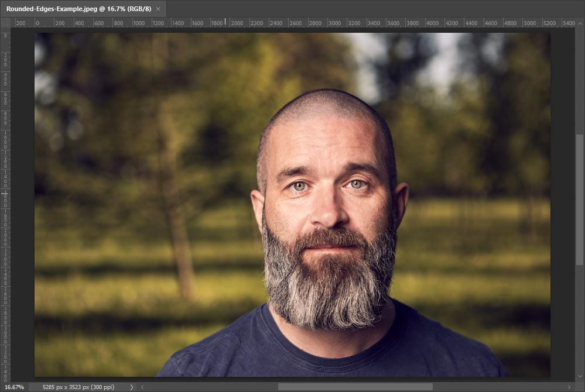Open the status bar info arrow menu
The image size is (585, 392).
point(131,387)
